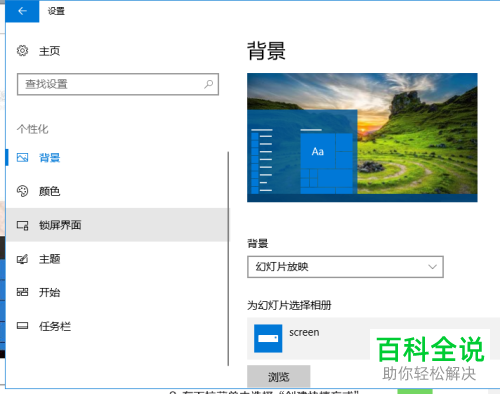Screen dimensions: 500x394
Task: Click the 查找设置 search field
Action: 118,84
